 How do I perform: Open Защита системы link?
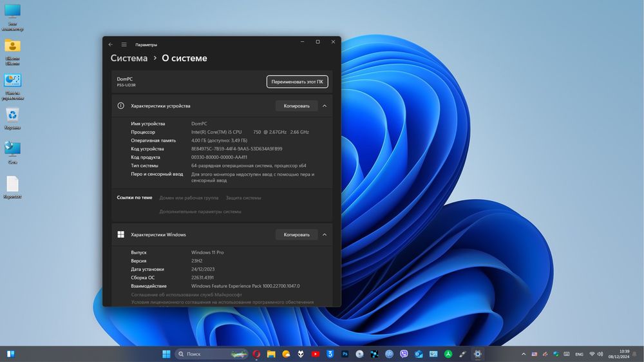(x=243, y=198)
